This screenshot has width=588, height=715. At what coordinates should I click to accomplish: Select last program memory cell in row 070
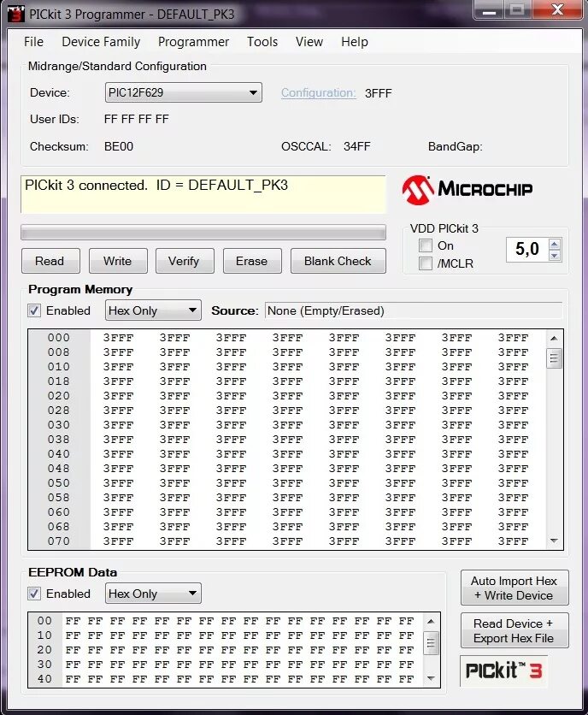tap(513, 541)
